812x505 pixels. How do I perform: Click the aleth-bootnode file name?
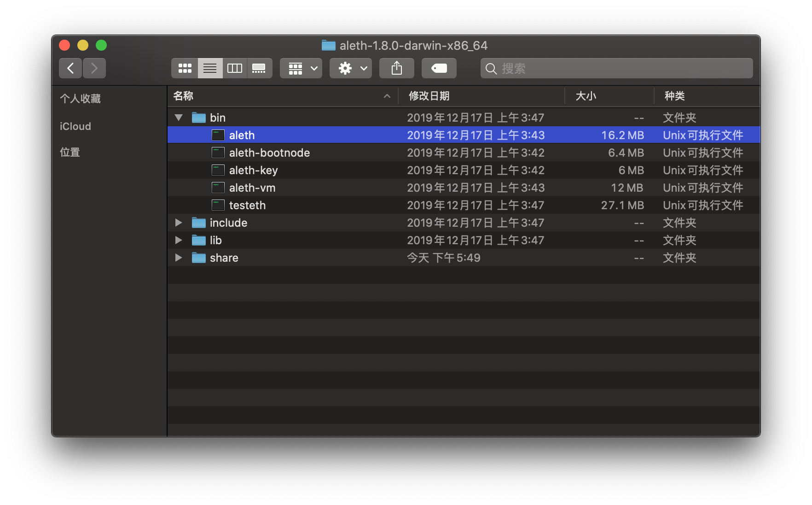click(x=270, y=153)
